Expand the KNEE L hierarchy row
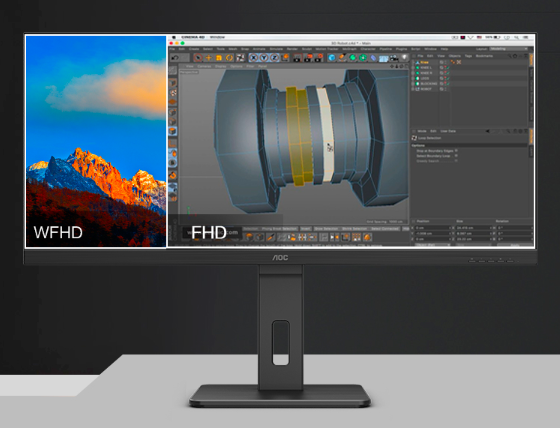The width and height of the screenshot is (560, 428). point(413,68)
